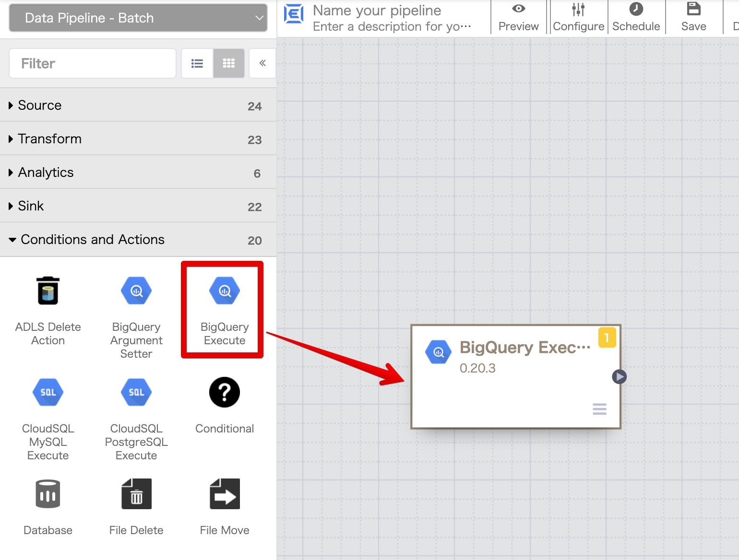This screenshot has width=739, height=560.
Task: Save the pipeline using Save button
Action: pyautogui.click(x=693, y=17)
